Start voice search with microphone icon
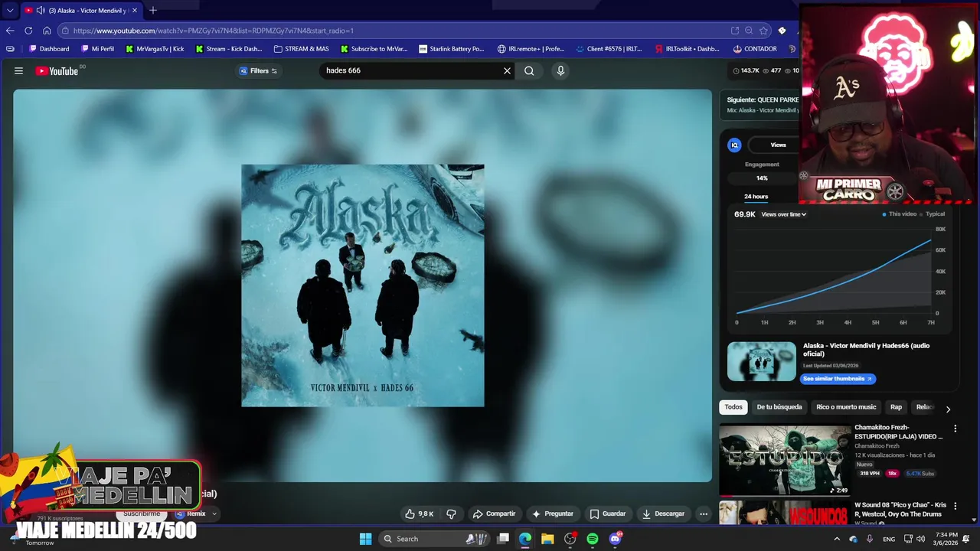This screenshot has width=980, height=551. click(x=560, y=70)
